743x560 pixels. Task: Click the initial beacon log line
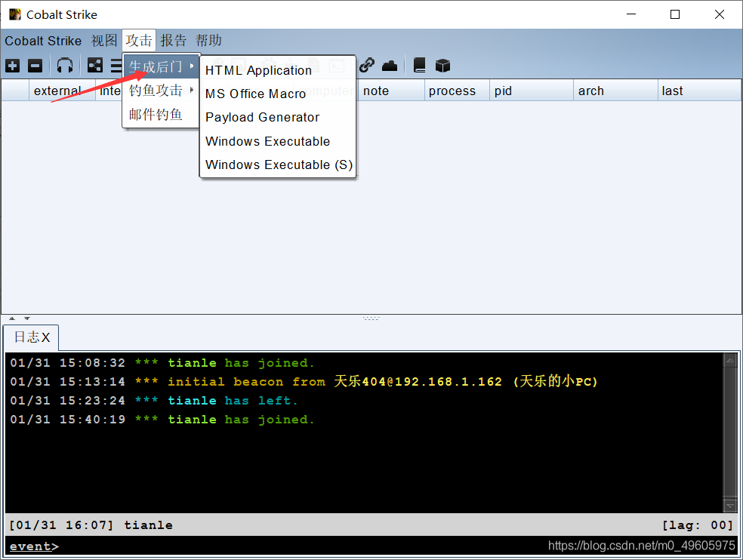tap(304, 381)
